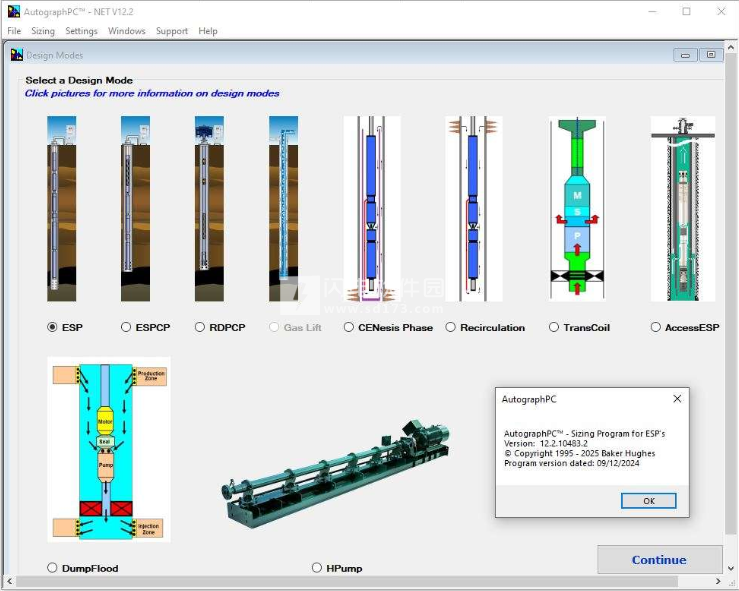Open the Sizing menu
This screenshot has height=591, width=739.
point(43,31)
